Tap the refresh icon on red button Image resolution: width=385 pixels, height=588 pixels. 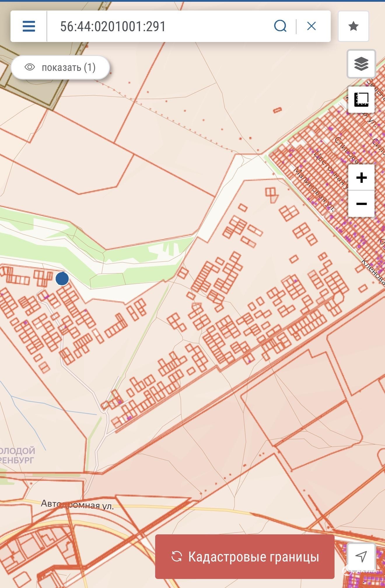coord(176,556)
